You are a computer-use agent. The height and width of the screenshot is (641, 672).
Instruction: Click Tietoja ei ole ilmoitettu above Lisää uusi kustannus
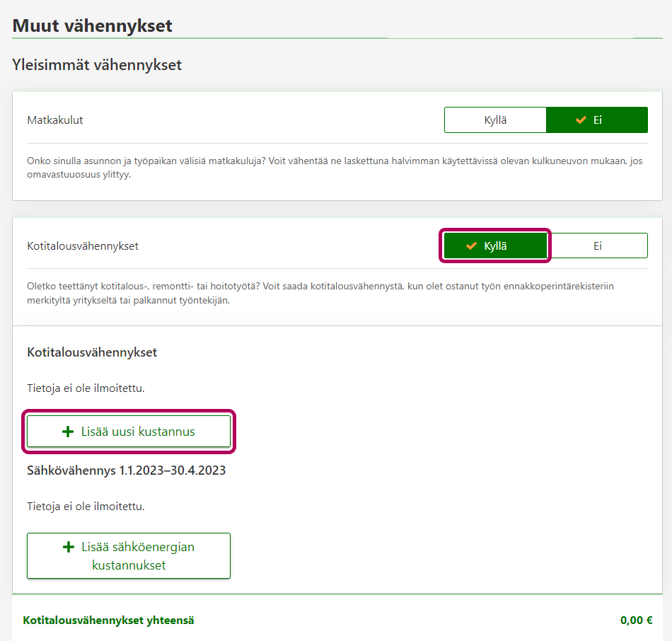pyautogui.click(x=86, y=388)
